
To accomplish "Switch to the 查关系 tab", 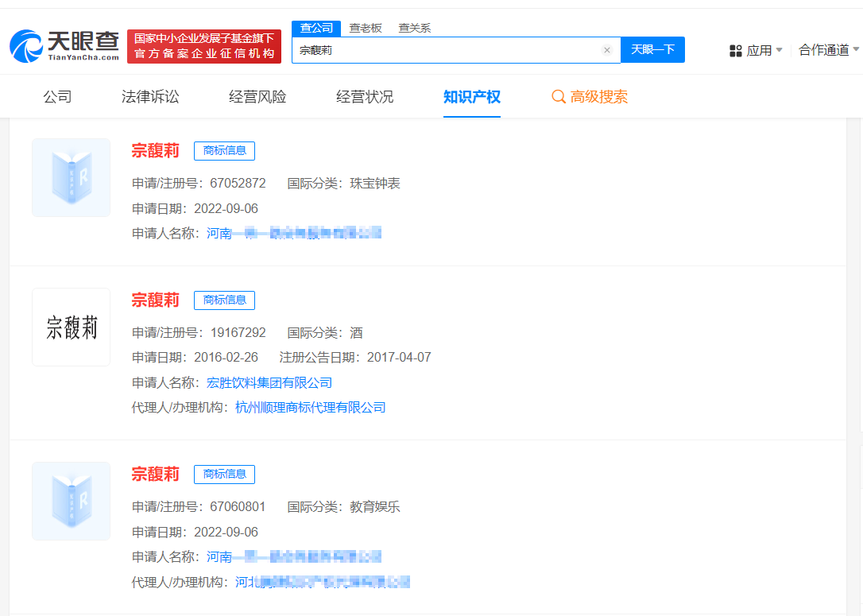I will pos(415,27).
